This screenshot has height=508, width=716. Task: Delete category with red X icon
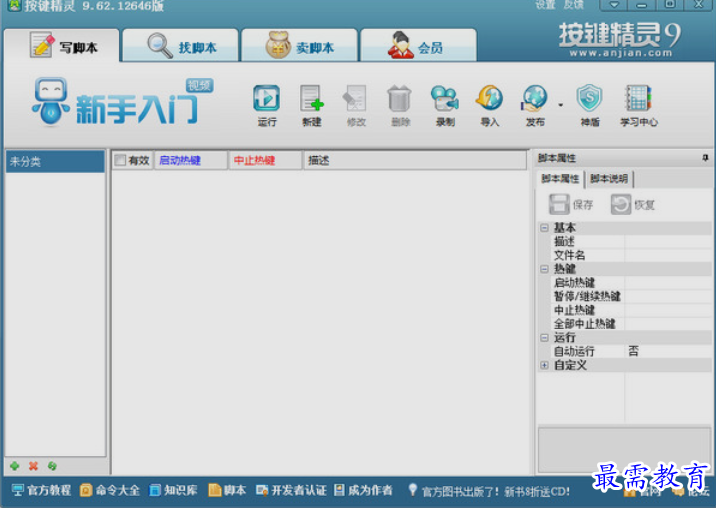coord(33,466)
